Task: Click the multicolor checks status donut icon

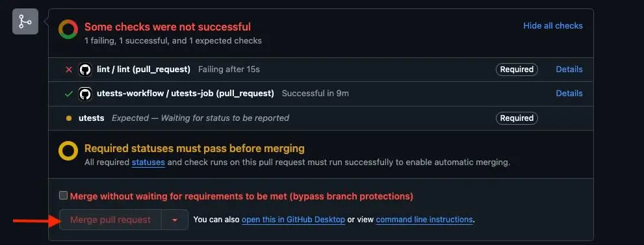Action: pos(68,29)
